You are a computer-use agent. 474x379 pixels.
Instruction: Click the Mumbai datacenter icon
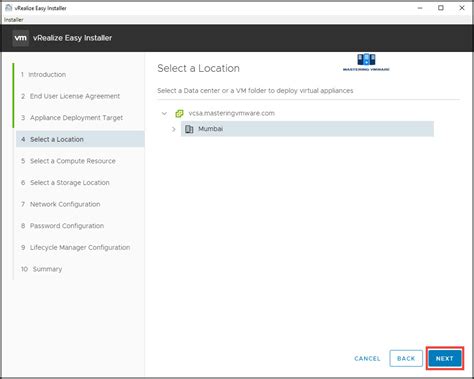click(189, 129)
